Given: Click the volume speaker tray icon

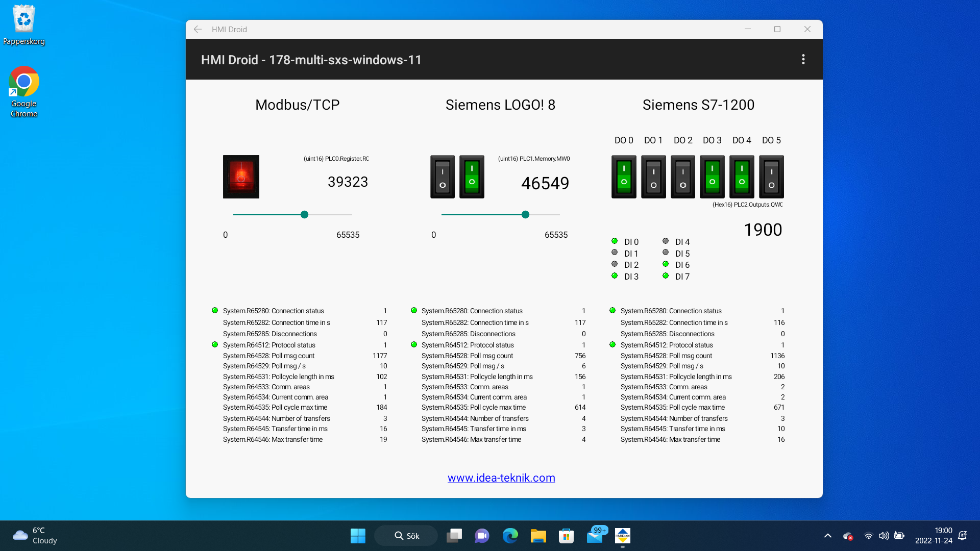Looking at the screenshot, I should [884, 536].
